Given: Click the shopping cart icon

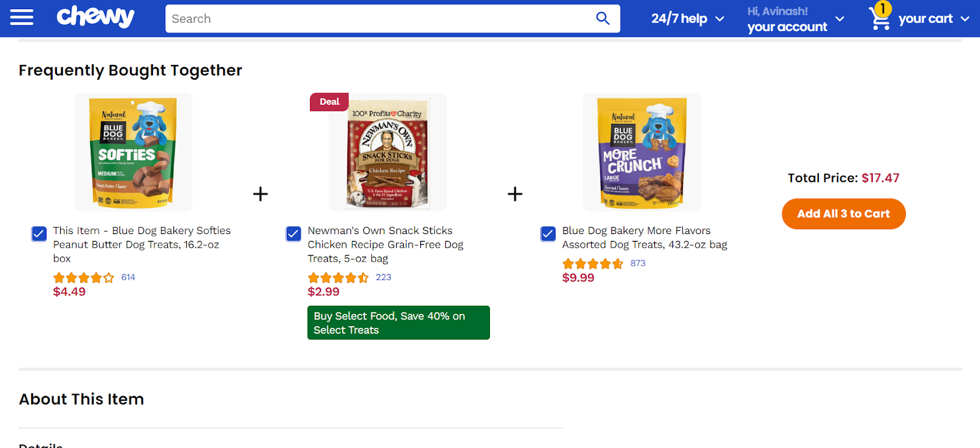Looking at the screenshot, I should (880, 18).
